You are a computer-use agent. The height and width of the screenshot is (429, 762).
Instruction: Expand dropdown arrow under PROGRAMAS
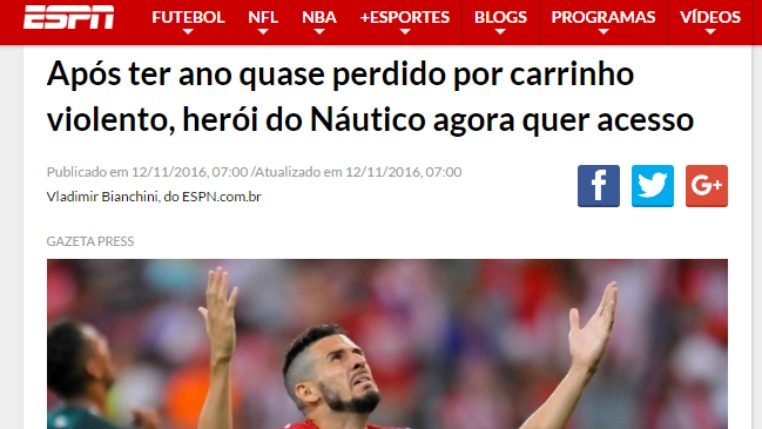click(x=604, y=32)
